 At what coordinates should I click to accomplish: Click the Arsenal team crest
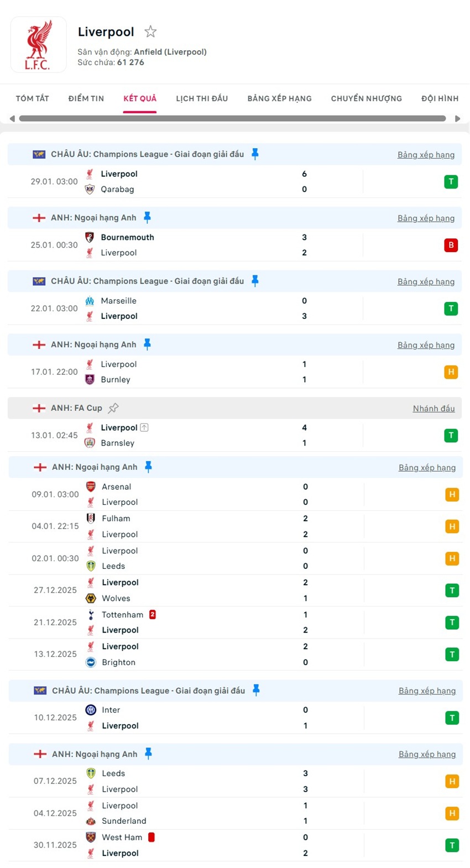(90, 487)
